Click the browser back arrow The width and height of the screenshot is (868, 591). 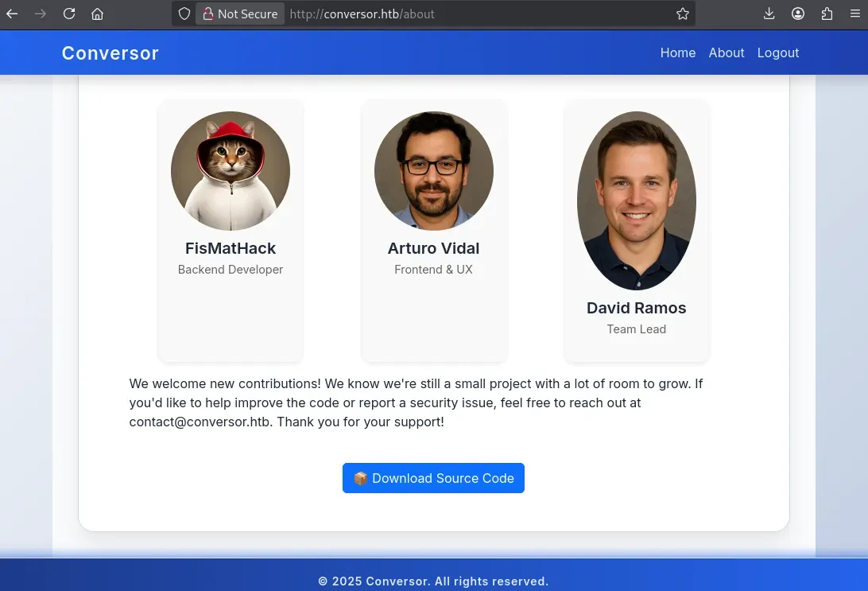click(12, 14)
